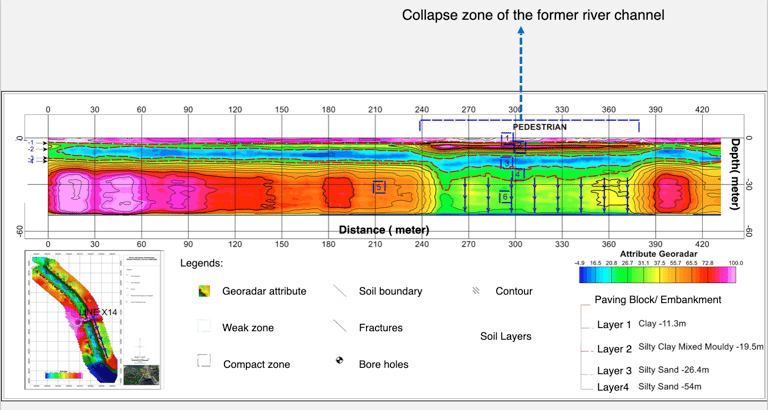Click the small color scale on the map

click(x=64, y=376)
